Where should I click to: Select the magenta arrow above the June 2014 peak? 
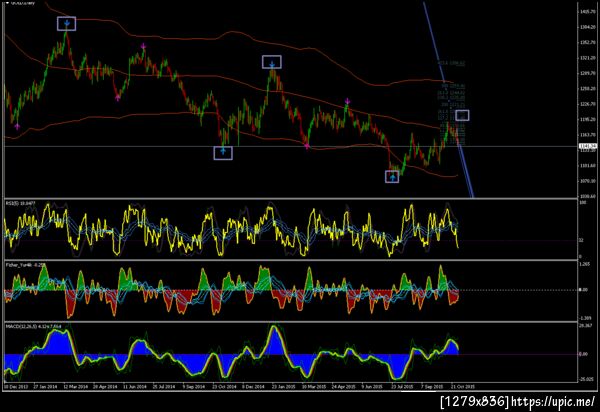click(x=143, y=46)
